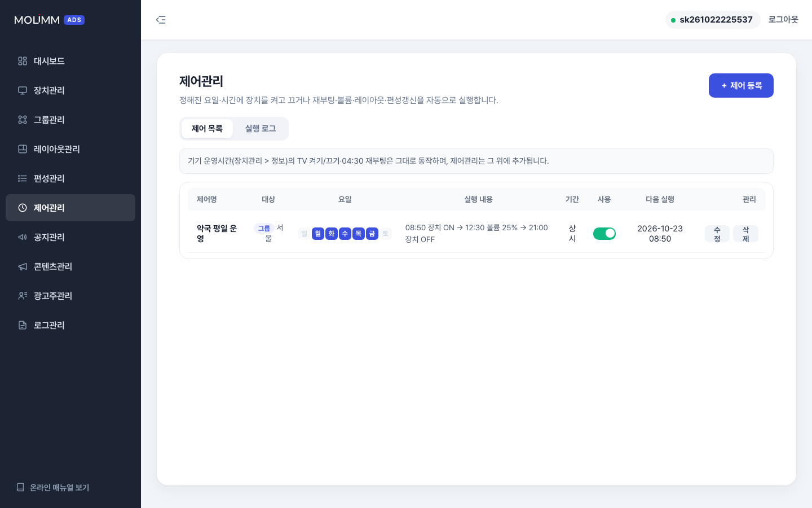Screen dimensions: 812x508
Task: Delete 약국 평일 운영 with 삭제 button
Action: [745, 234]
